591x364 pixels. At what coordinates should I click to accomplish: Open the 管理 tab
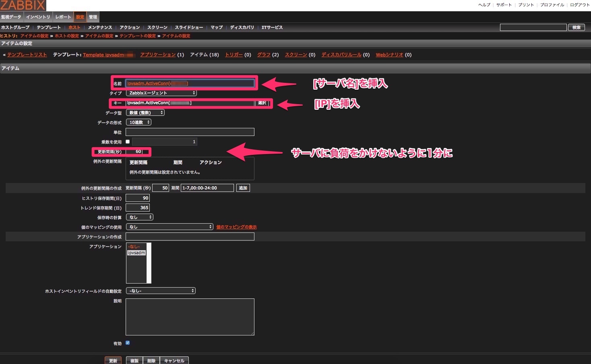click(x=93, y=17)
